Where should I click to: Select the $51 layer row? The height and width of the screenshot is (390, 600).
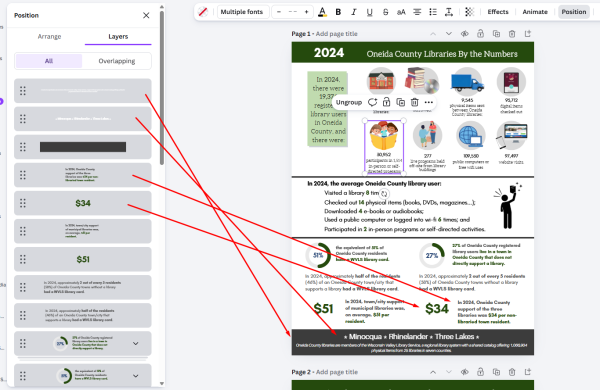[83, 259]
